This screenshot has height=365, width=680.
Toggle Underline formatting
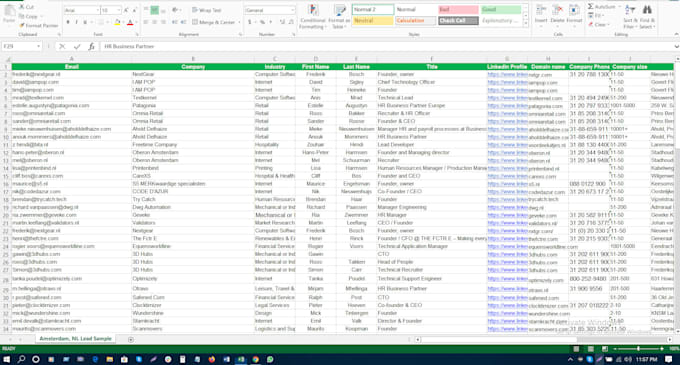(x=85, y=22)
